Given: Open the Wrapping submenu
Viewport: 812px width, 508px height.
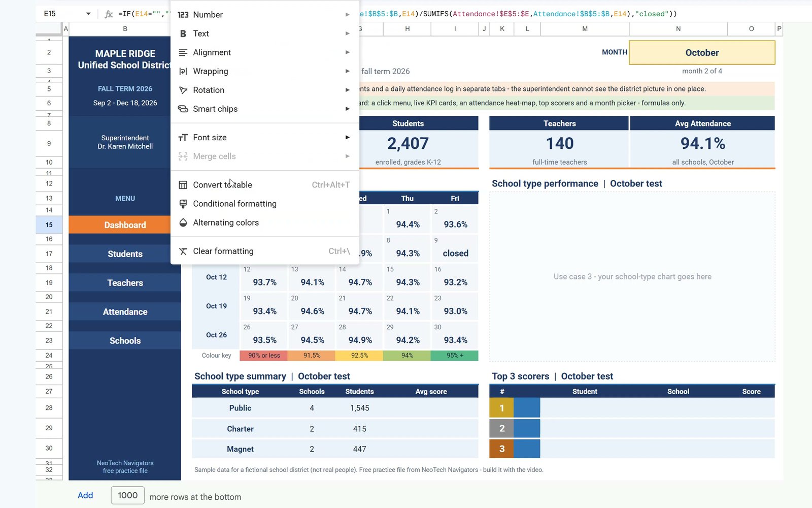Looking at the screenshot, I should (x=264, y=71).
